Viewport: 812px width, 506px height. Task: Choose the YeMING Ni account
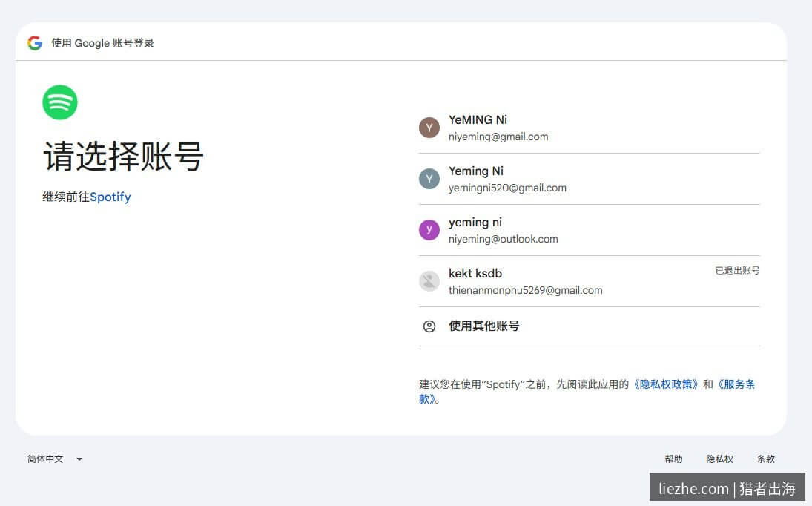pyautogui.click(x=590, y=128)
